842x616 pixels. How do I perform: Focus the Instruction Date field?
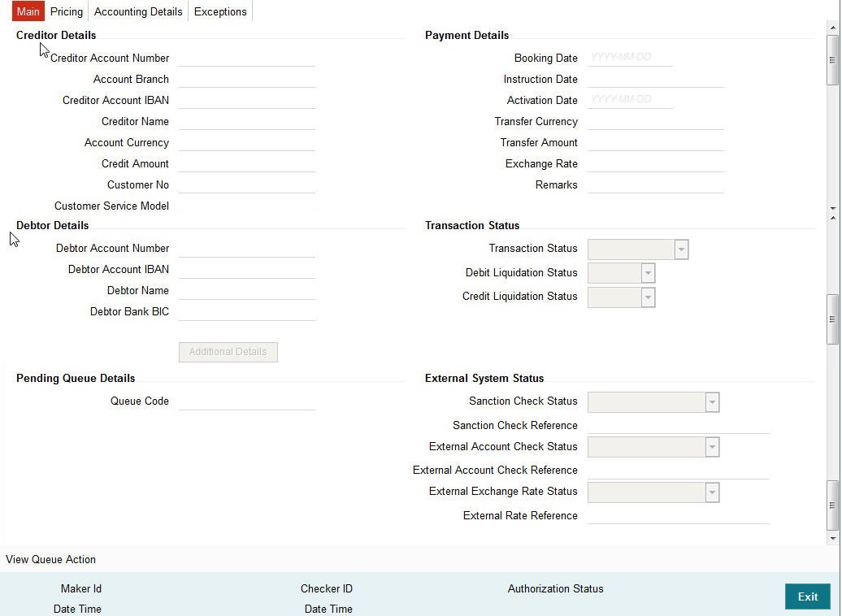656,78
